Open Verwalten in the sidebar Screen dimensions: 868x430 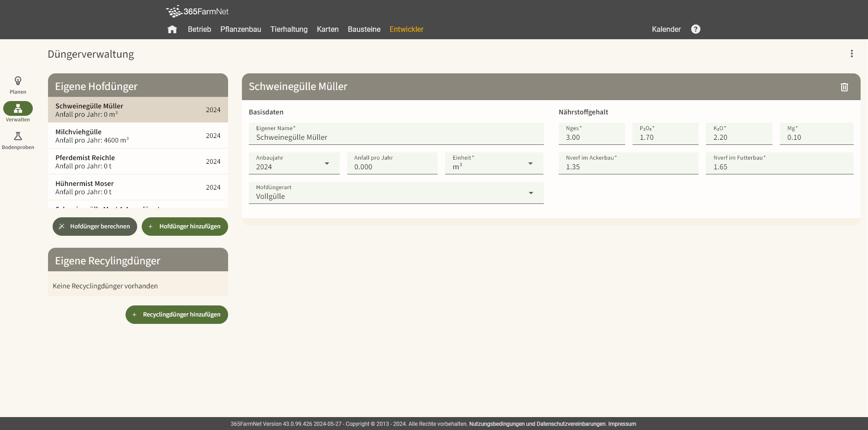tap(18, 109)
